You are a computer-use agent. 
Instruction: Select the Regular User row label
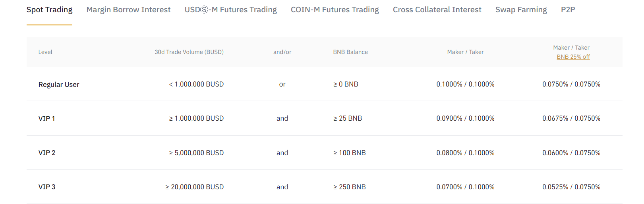[x=59, y=85]
